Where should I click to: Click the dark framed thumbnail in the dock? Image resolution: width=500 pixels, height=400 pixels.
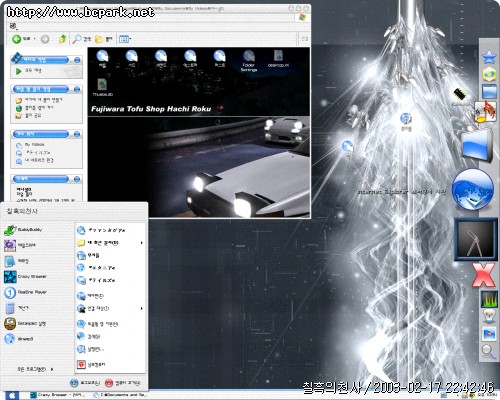click(x=476, y=239)
